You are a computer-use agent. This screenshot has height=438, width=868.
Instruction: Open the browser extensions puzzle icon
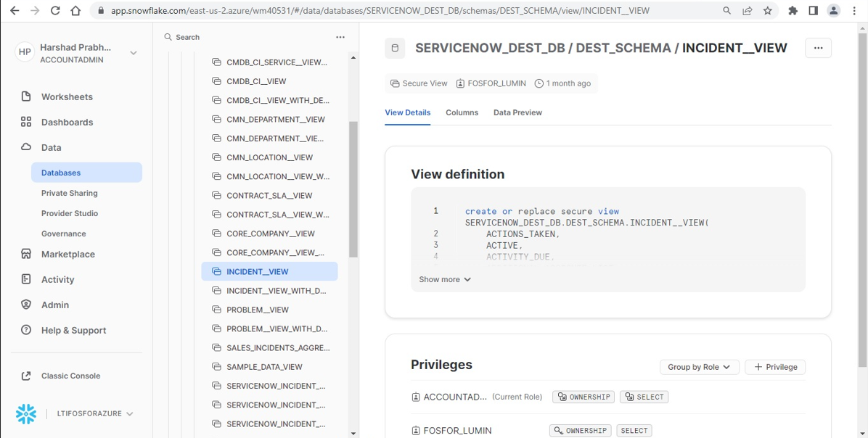pos(793,10)
